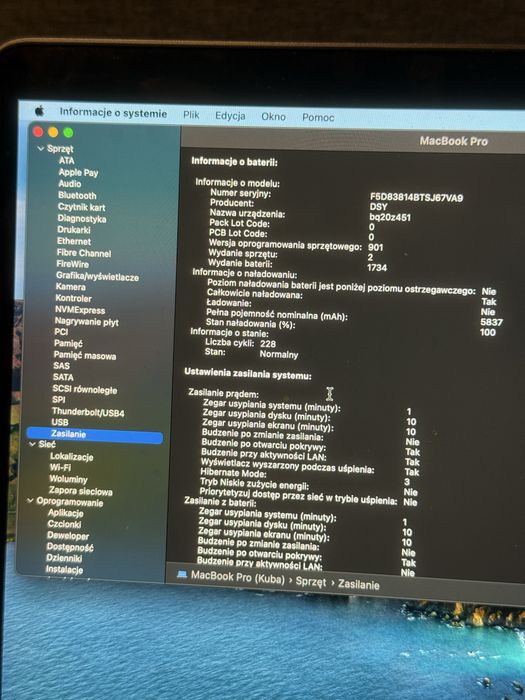Select Bluetooth in the sidebar
The height and width of the screenshot is (700, 525).
pyautogui.click(x=77, y=195)
